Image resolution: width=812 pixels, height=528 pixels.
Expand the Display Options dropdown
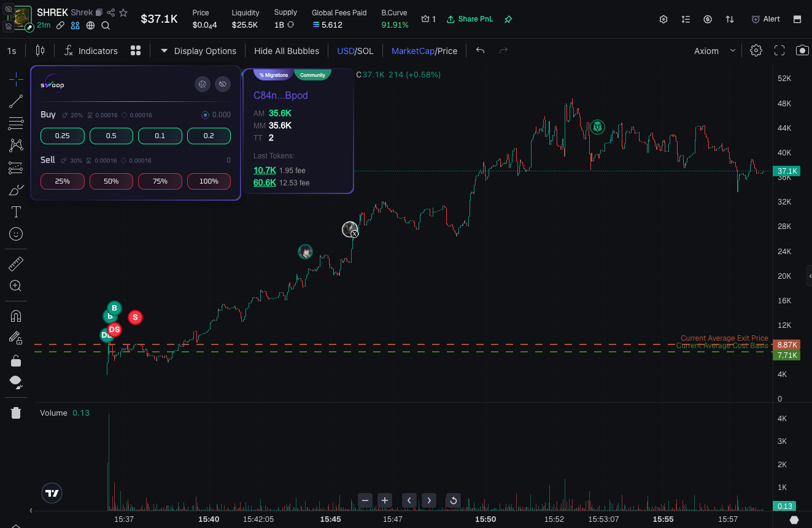[x=198, y=51]
